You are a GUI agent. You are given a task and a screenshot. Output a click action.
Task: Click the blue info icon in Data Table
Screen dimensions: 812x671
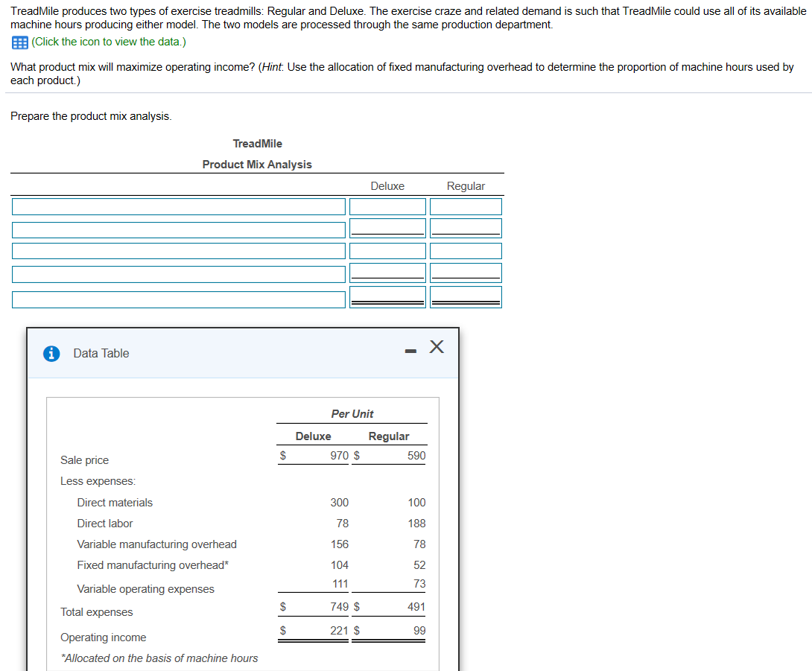tap(51, 354)
